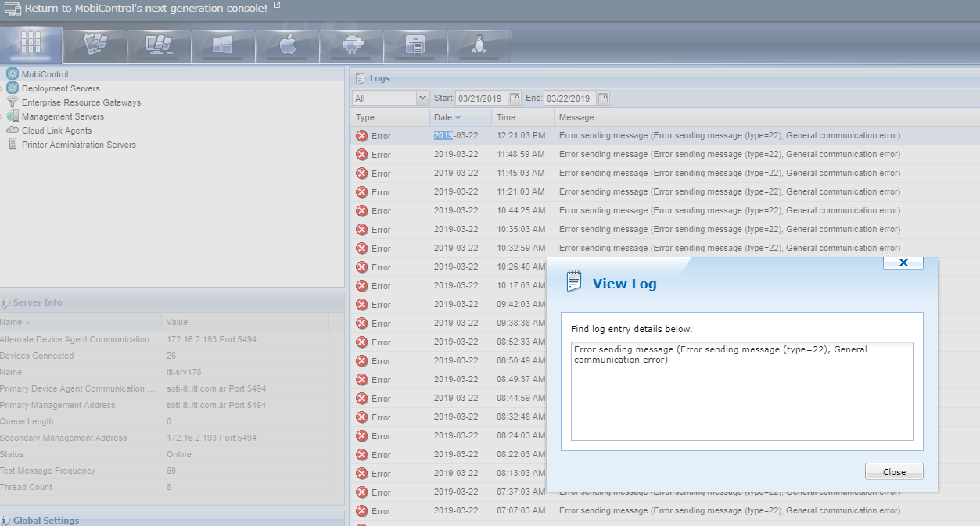Click the Start date input field
The height and width of the screenshot is (526, 980).
[x=482, y=98]
